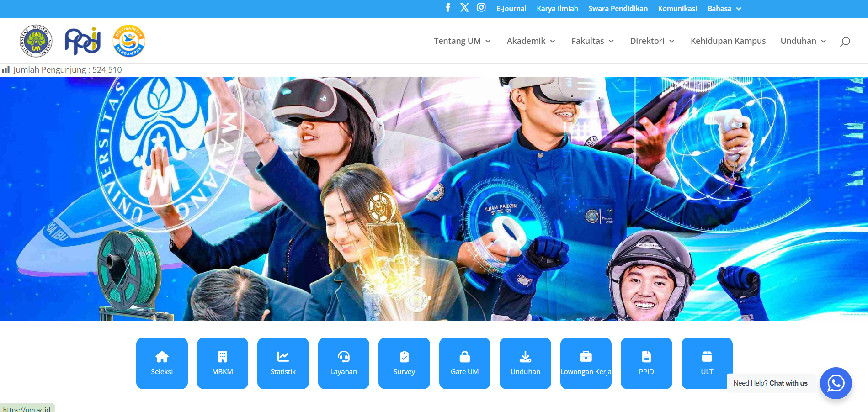Open the E-Journal top menu link
Screen dimensions: 868x412
(511, 9)
